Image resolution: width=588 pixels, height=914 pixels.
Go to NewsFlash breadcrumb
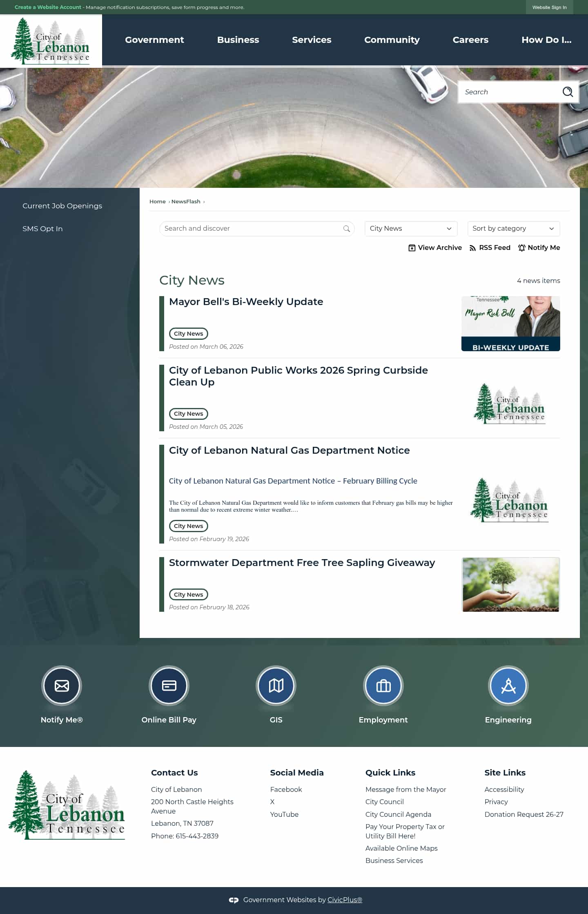(x=186, y=201)
